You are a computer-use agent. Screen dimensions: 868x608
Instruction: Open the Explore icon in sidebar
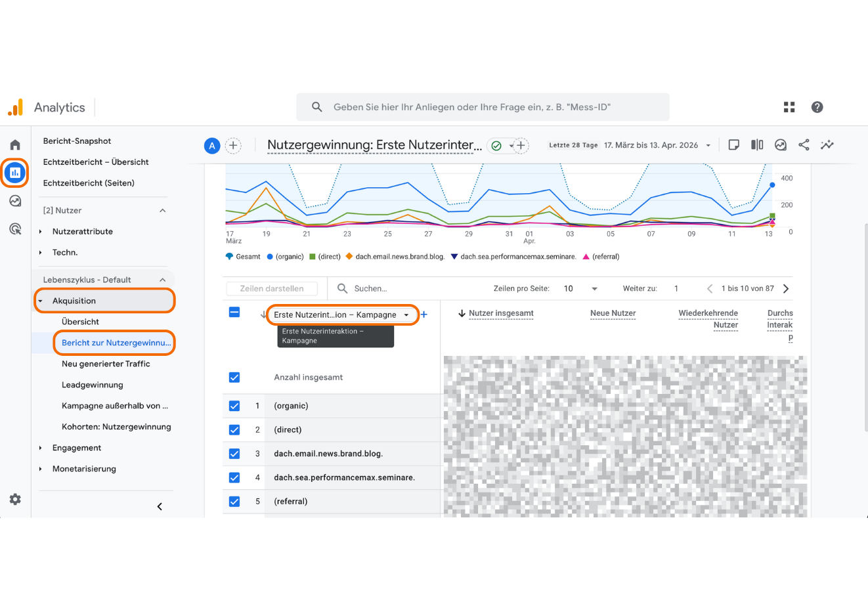coord(15,201)
